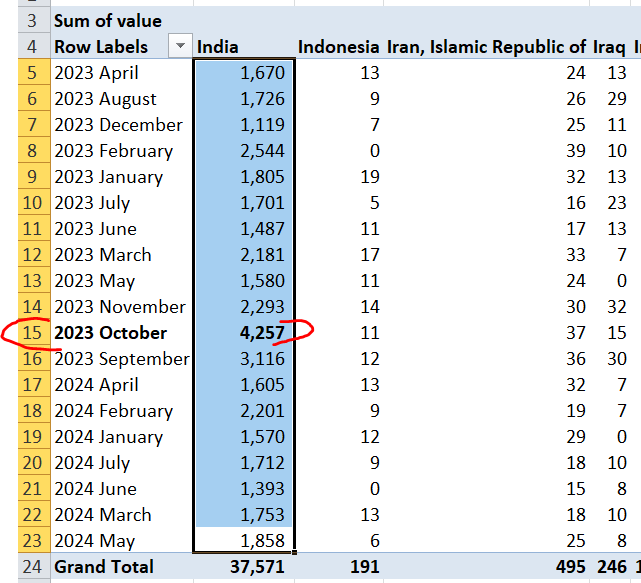
Task: Click the India value 2,544
Action: [262, 151]
